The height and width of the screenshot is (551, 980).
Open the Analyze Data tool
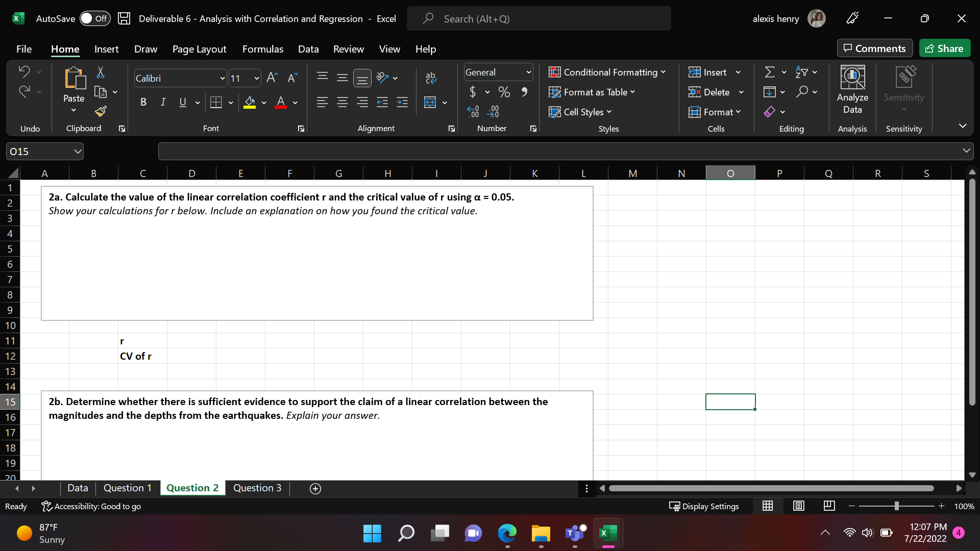coord(852,90)
